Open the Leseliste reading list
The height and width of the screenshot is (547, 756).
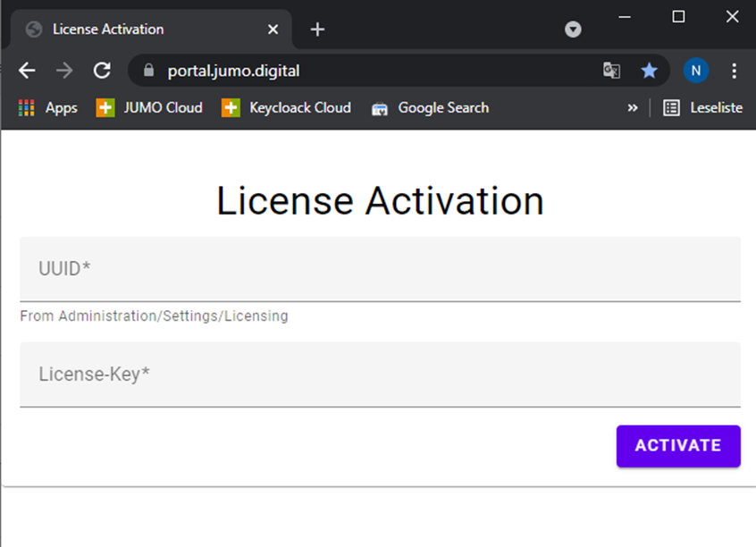coord(702,108)
